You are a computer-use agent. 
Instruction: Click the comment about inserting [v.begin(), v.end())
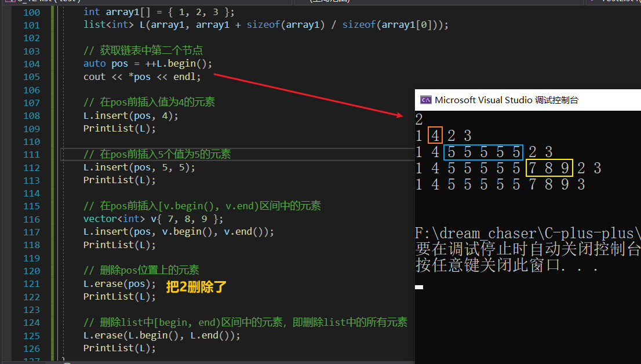(202, 206)
